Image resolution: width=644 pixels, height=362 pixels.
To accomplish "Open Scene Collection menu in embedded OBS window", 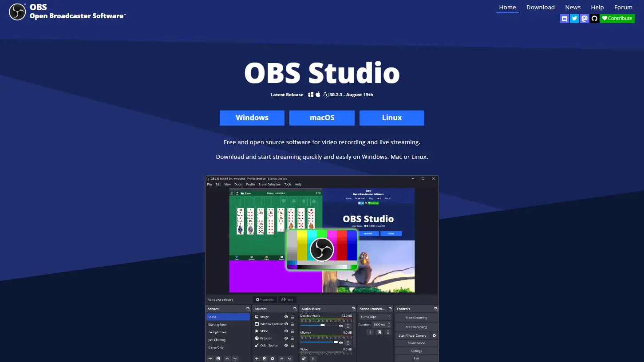I will [270, 185].
